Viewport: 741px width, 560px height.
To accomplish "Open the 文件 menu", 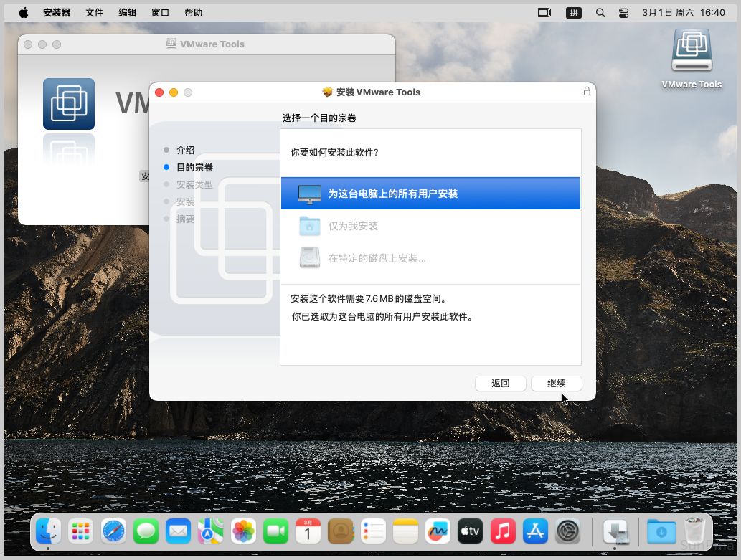I will click(x=94, y=13).
